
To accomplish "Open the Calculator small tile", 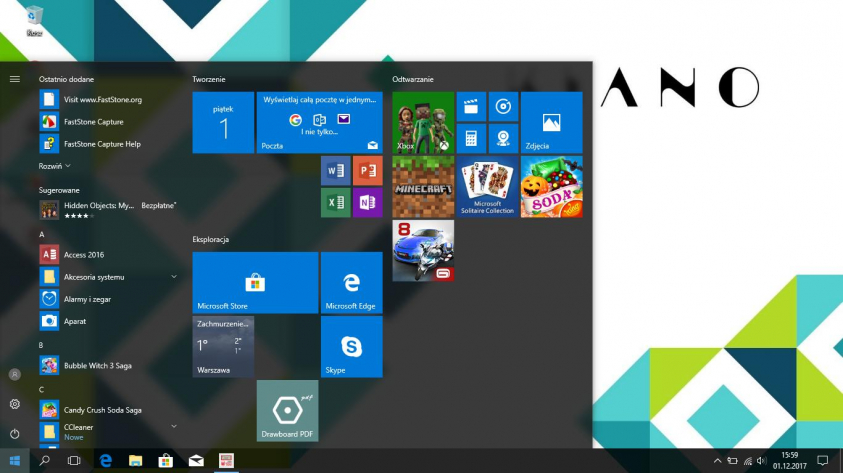I will tap(471, 138).
